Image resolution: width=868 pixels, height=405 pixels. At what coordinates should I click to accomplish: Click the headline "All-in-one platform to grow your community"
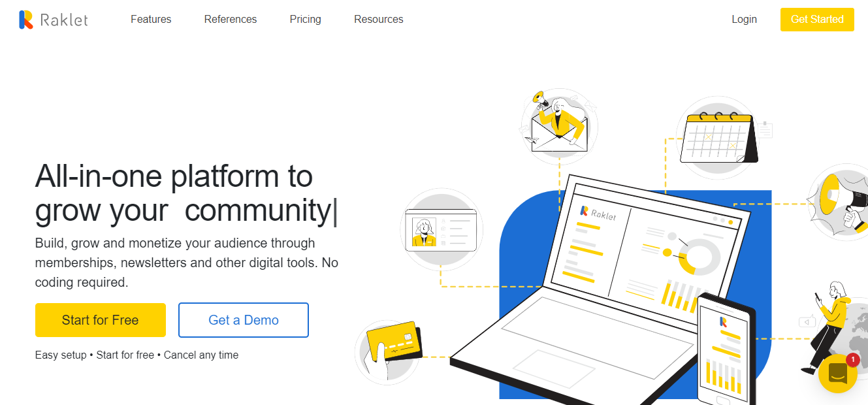pyautogui.click(x=186, y=193)
